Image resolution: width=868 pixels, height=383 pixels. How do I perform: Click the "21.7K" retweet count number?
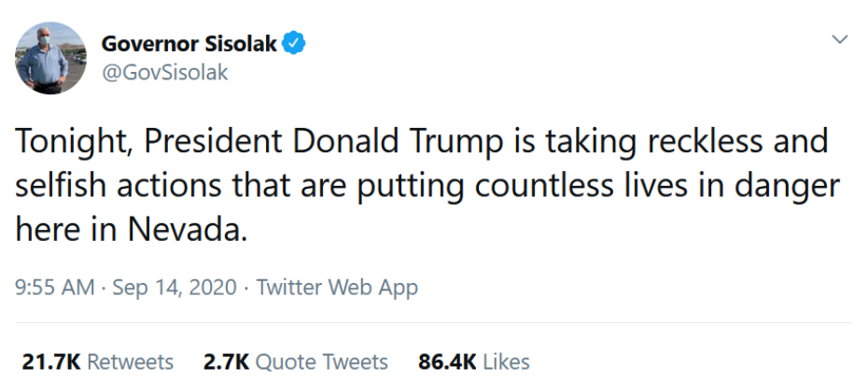point(52,362)
